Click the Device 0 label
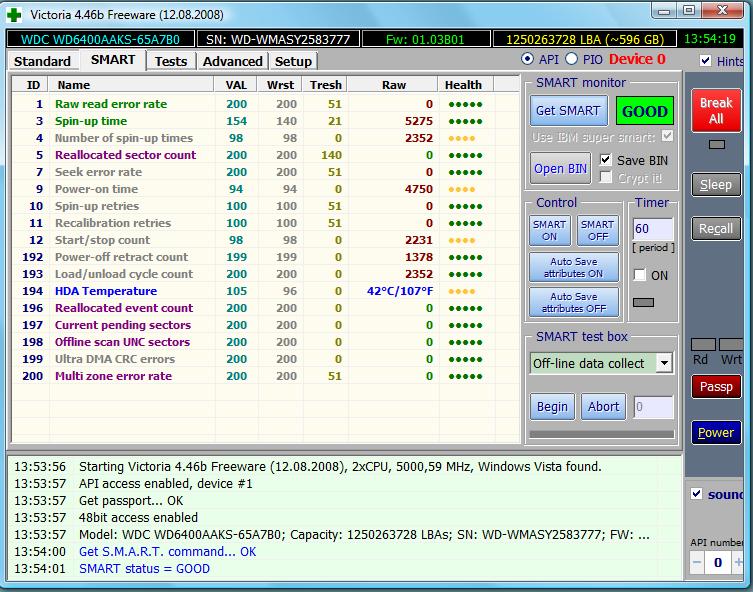The image size is (753, 592). tap(637, 59)
